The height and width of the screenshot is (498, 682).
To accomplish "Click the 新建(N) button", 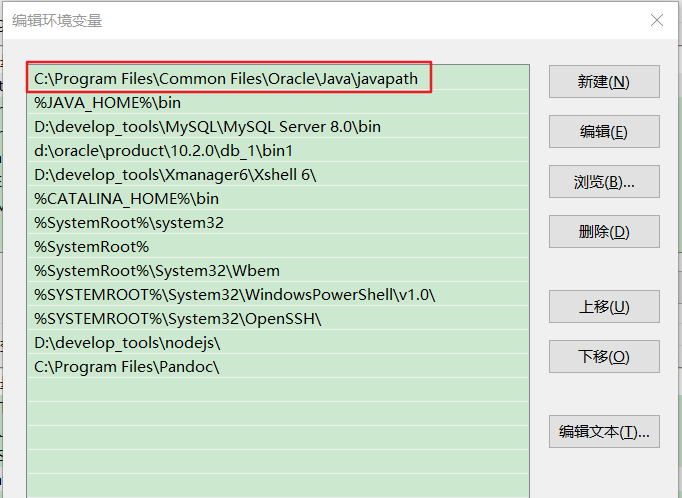I will pyautogui.click(x=603, y=82).
